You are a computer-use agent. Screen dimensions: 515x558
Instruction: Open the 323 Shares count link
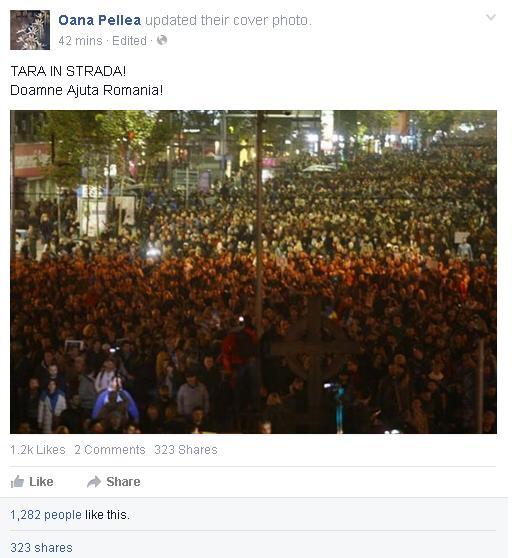pyautogui.click(x=186, y=450)
